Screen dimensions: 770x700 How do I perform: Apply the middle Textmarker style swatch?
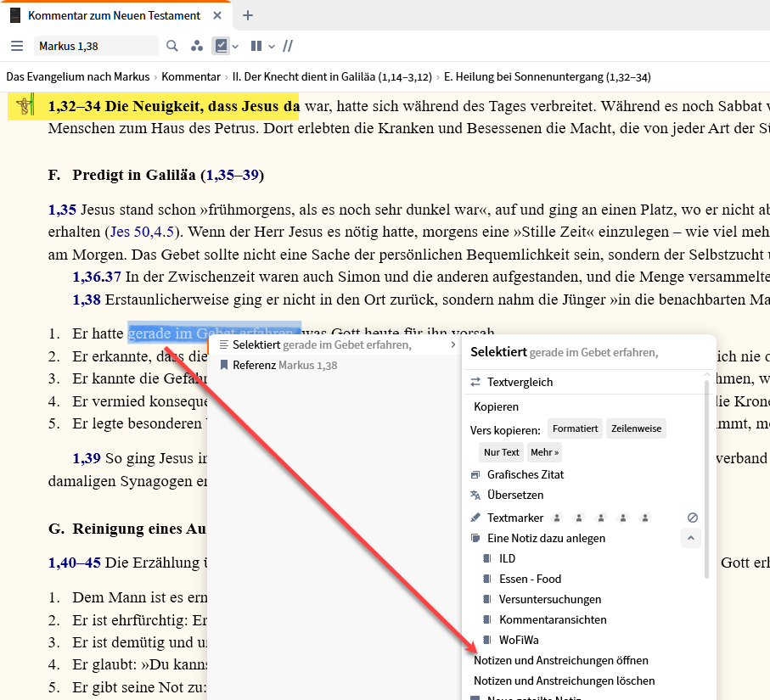point(600,518)
